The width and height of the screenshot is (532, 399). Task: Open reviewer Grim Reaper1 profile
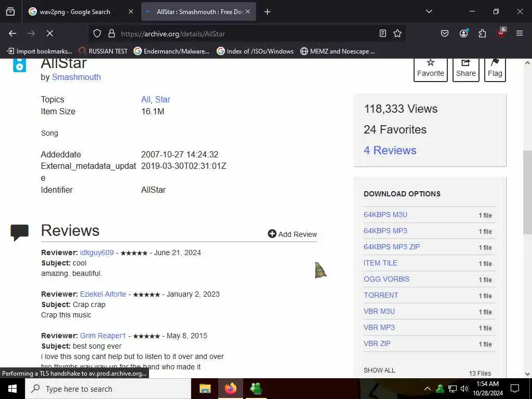coord(103,336)
